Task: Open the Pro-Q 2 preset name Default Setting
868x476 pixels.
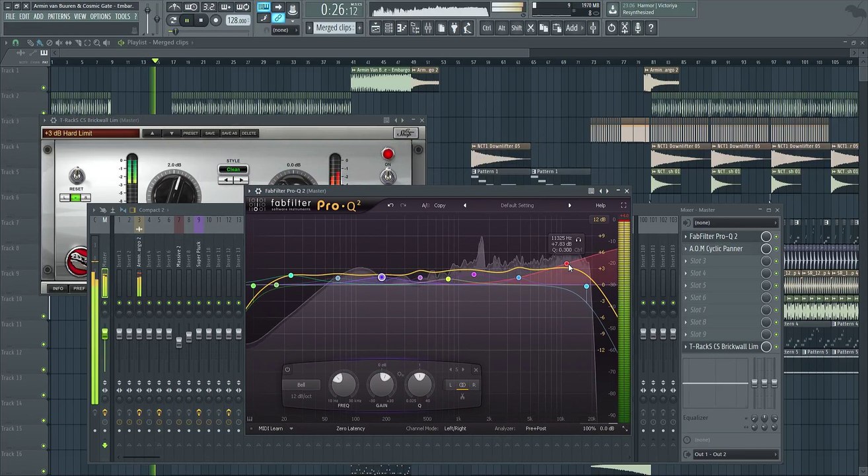Action: tap(517, 206)
